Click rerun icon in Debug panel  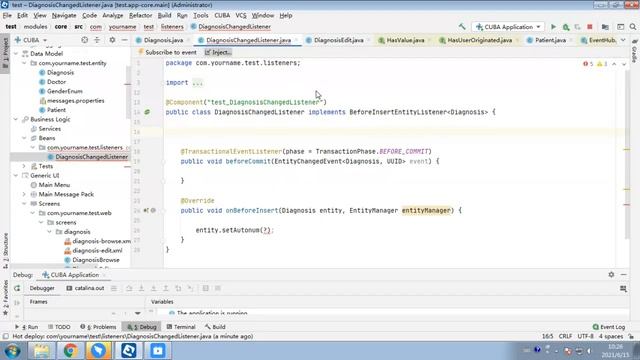[x=17, y=288]
